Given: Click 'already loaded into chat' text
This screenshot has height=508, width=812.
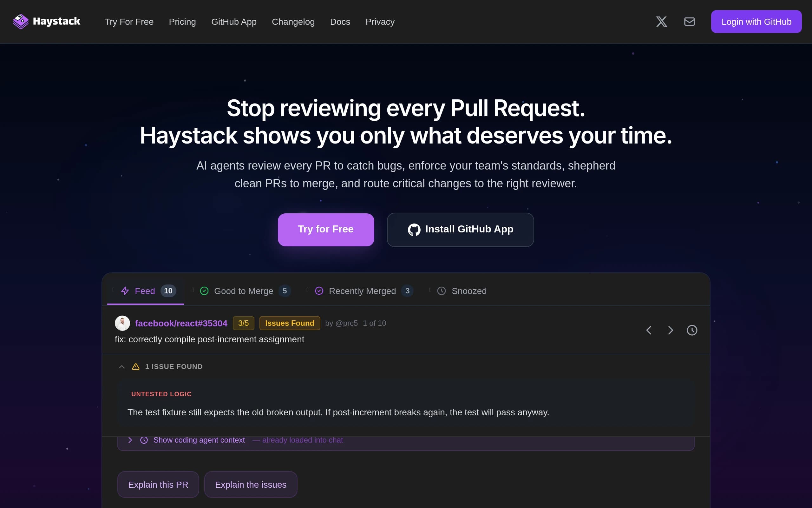Looking at the screenshot, I should 303,440.
